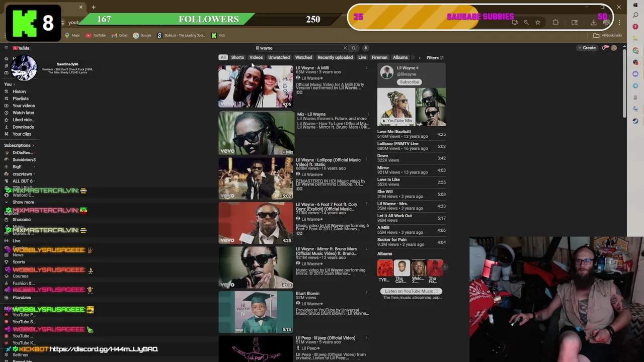Click the Create button

click(x=587, y=48)
